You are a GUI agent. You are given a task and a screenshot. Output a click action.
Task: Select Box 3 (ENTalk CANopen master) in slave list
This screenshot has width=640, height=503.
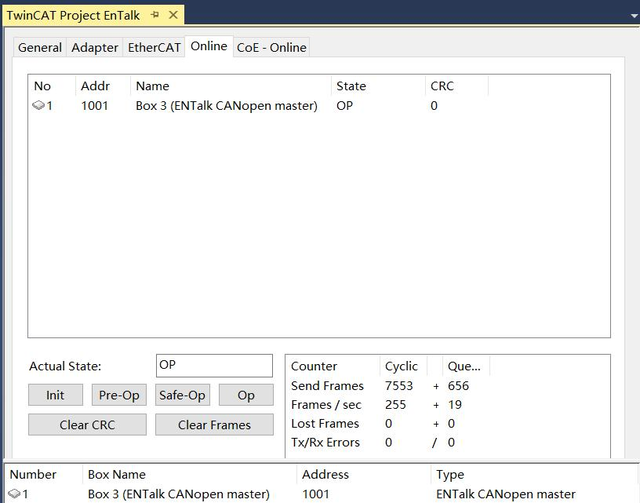227,106
